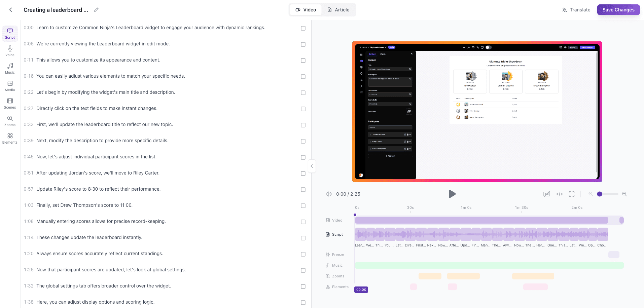
Task: Open the Elements panel
Action: pyautogui.click(x=10, y=138)
